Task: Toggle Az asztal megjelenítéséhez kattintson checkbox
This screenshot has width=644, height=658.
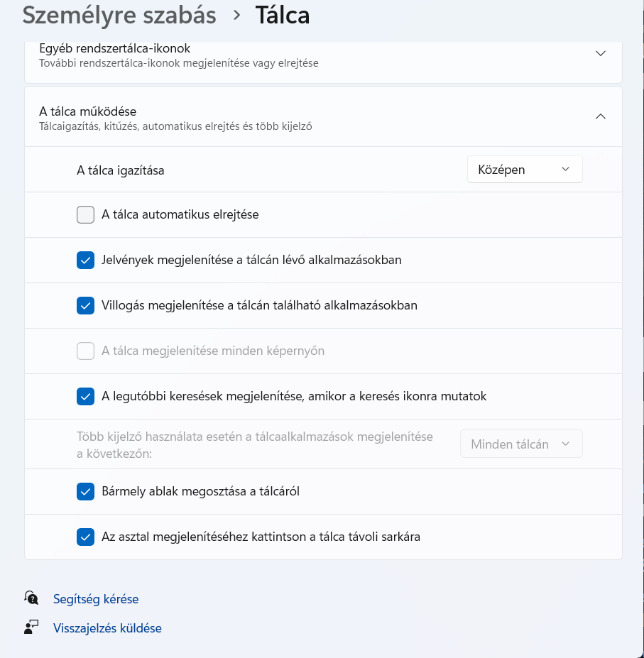Action: 85,537
